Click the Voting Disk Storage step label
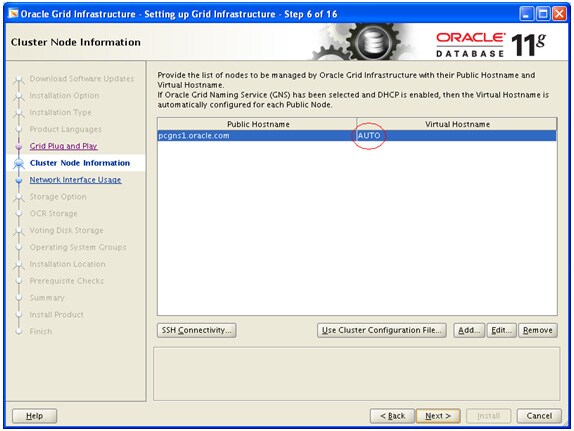The height and width of the screenshot is (431, 574). coord(67,230)
